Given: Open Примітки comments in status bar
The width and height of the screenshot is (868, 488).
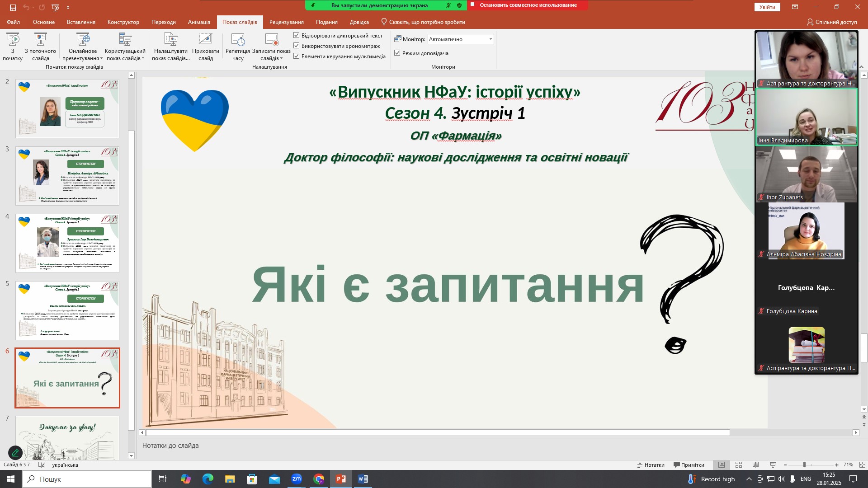Looking at the screenshot, I should (689, 465).
